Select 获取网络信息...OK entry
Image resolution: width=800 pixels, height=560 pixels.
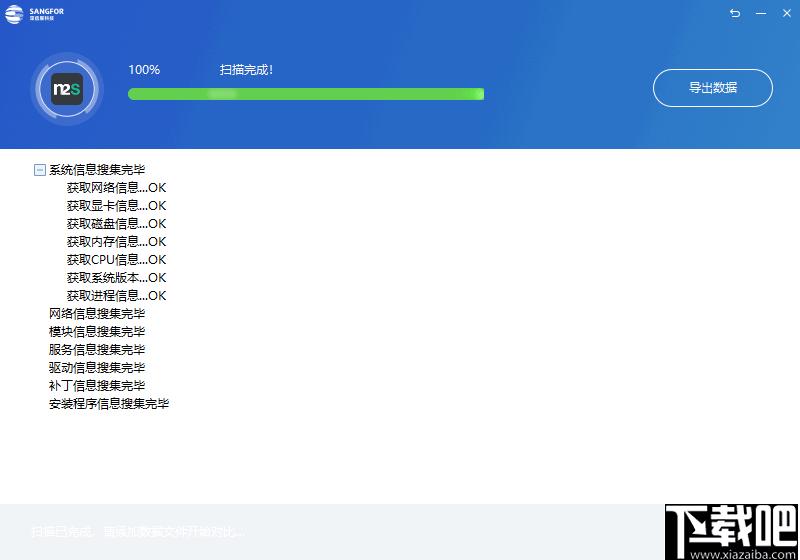(x=116, y=188)
